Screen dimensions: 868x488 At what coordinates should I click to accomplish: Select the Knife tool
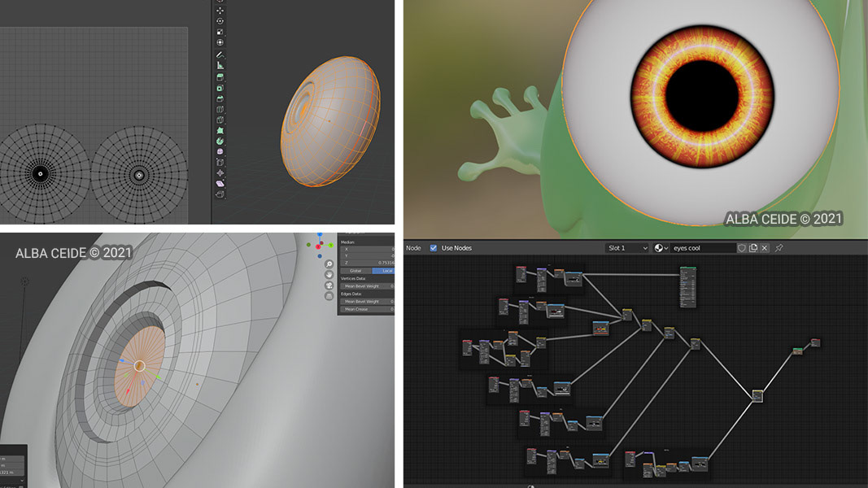[220, 120]
